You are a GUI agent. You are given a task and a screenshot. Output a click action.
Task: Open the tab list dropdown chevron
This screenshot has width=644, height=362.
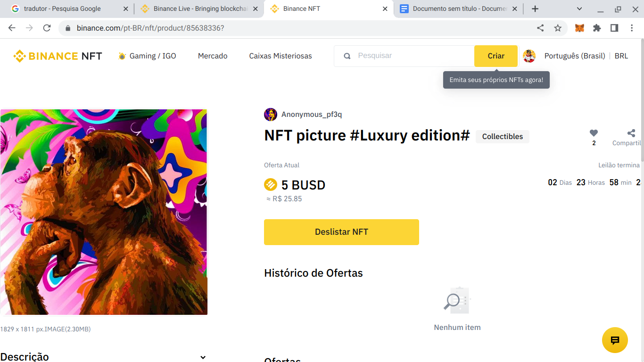(579, 8)
